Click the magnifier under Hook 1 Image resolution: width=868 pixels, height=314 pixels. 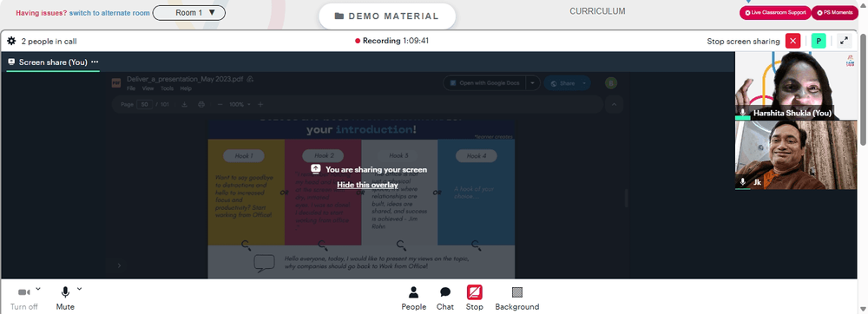click(247, 245)
